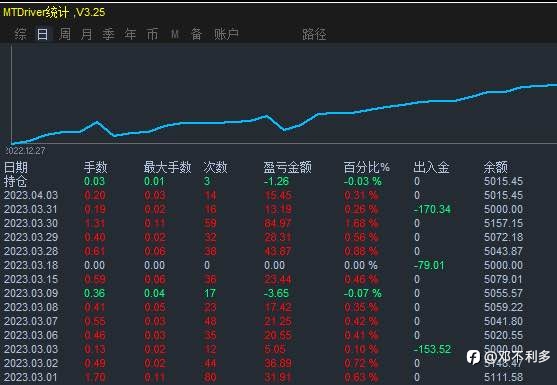
Task: Select the 2023.03.28 date row
Action: (31, 251)
